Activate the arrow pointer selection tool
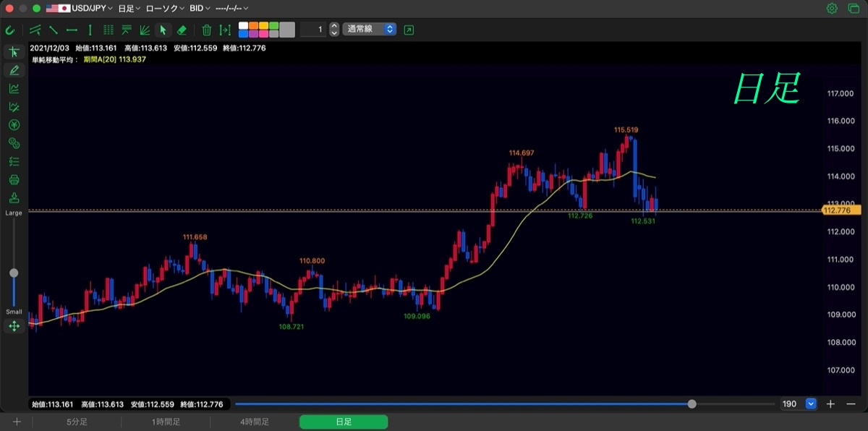The width and height of the screenshot is (868, 431). click(x=163, y=30)
